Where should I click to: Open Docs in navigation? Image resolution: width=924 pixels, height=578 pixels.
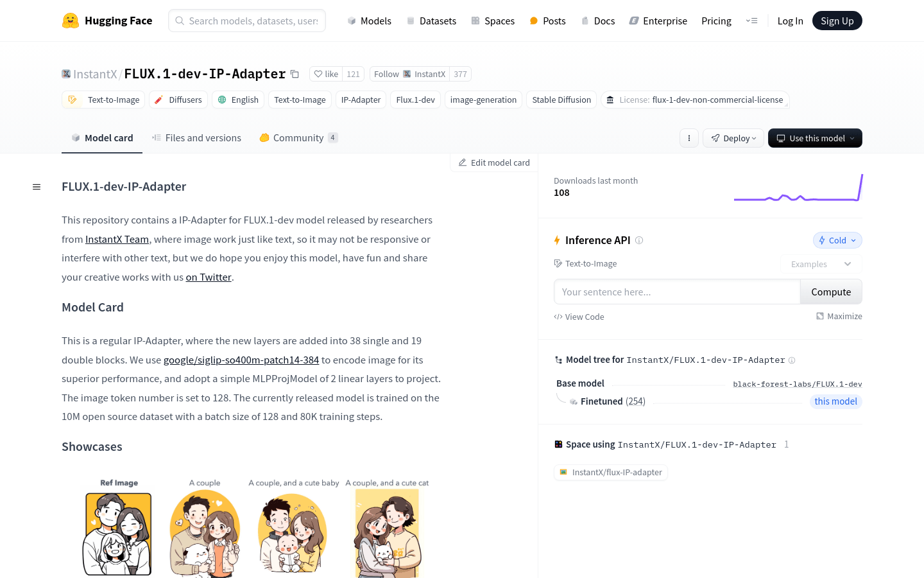[x=598, y=21]
